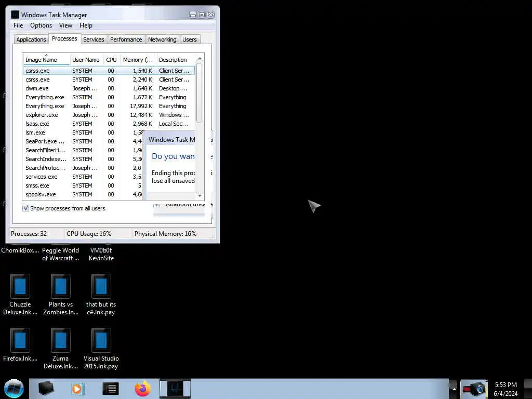Open the View menu
532x399 pixels.
[65, 25]
